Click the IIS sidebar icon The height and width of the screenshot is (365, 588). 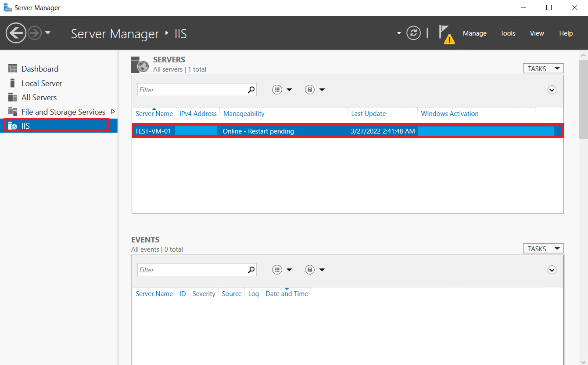[x=13, y=126]
